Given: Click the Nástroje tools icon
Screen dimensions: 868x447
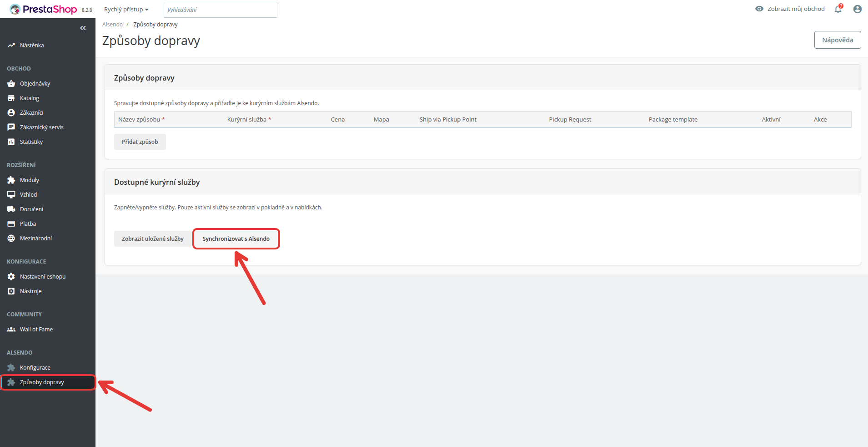Looking at the screenshot, I should click(x=11, y=291).
